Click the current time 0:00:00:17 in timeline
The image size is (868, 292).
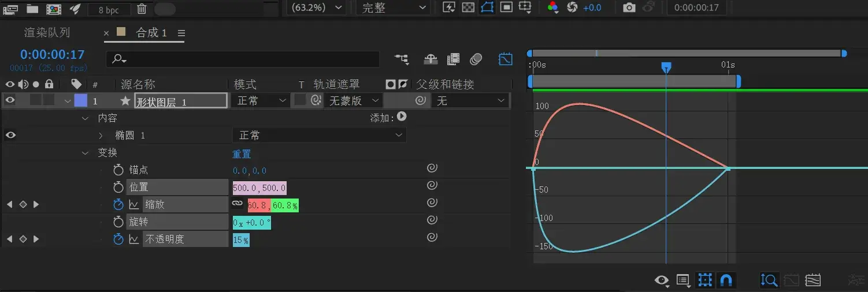pyautogui.click(x=53, y=55)
